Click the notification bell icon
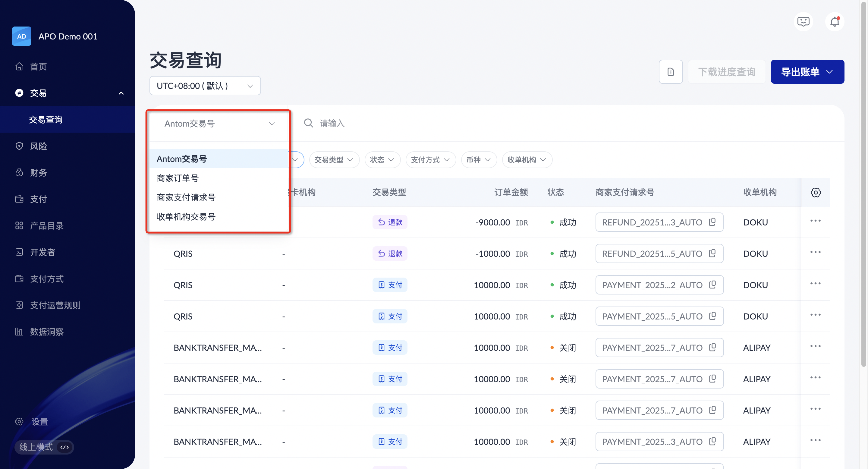The width and height of the screenshot is (868, 469). 834,22
